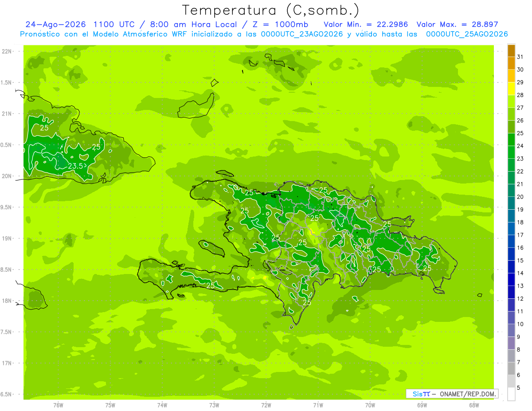Click the '8.5N' latitude axis label
This screenshot has height=411, width=532.
click(x=6, y=270)
